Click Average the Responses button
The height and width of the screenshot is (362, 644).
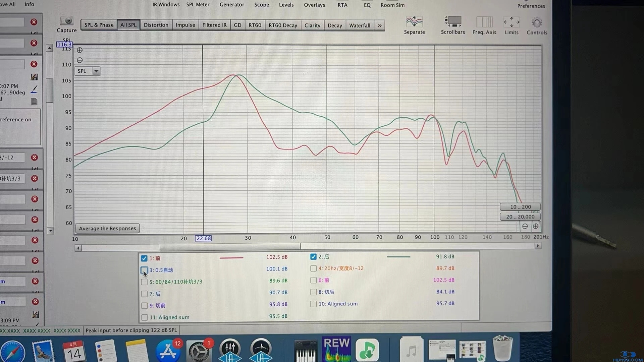(107, 229)
